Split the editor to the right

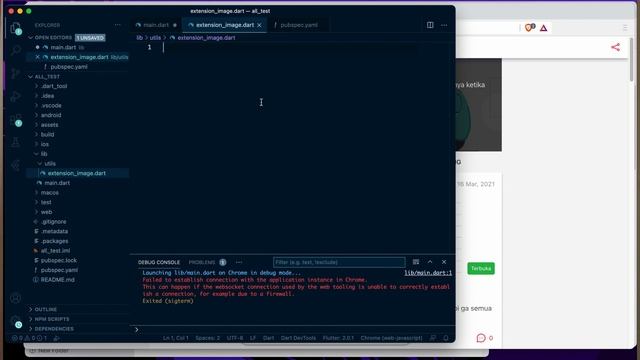point(430,25)
